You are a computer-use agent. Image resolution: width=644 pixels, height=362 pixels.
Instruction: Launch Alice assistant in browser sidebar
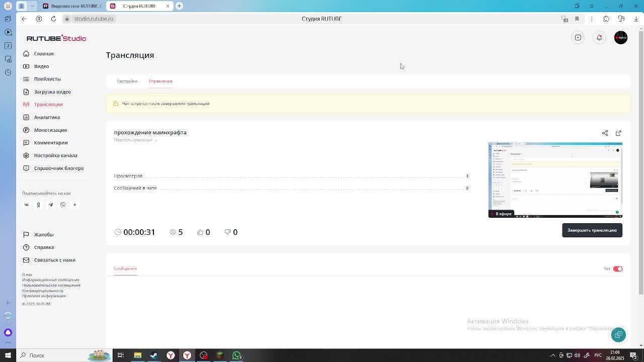[8, 332]
